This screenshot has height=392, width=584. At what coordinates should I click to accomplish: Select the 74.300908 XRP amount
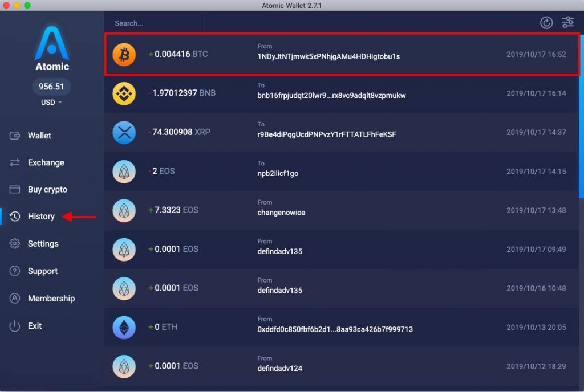(x=180, y=132)
